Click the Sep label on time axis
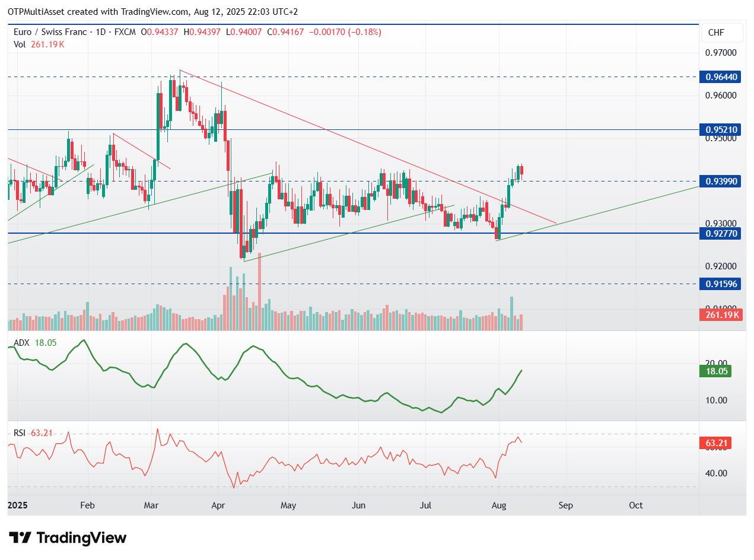This screenshot has width=754, height=560. 566,506
